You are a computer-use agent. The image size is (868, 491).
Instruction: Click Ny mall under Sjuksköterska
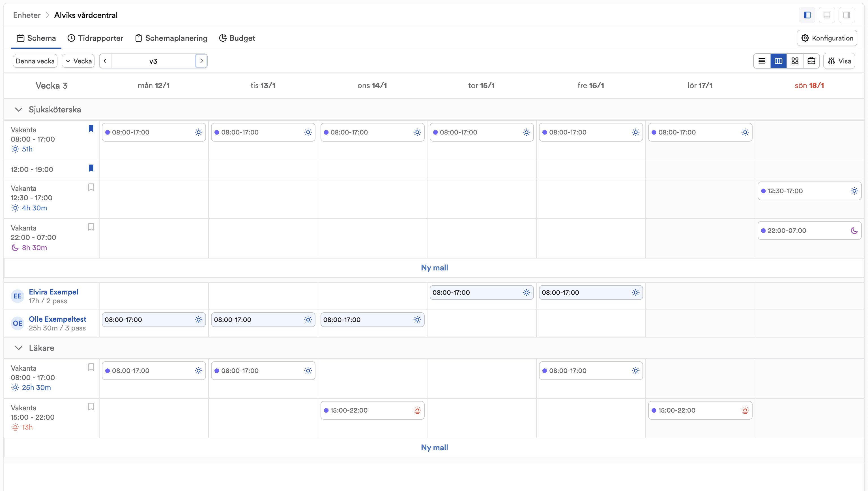pyautogui.click(x=434, y=268)
